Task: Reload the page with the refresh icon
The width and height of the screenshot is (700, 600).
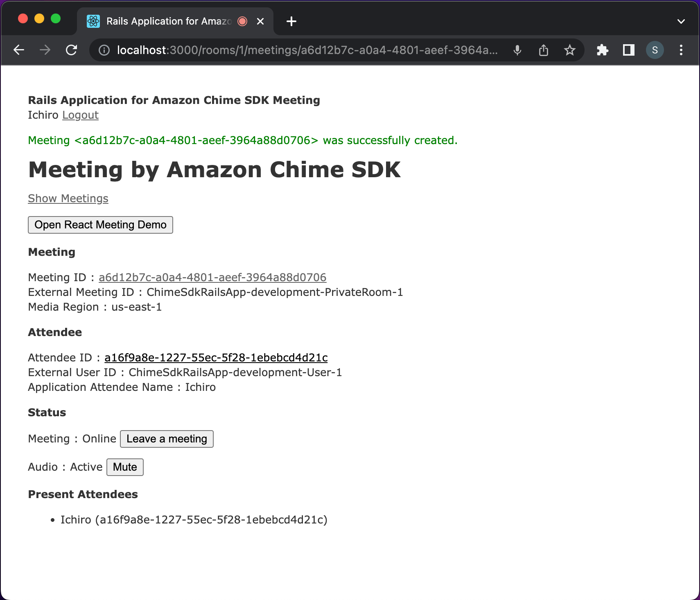Action: pos(72,50)
